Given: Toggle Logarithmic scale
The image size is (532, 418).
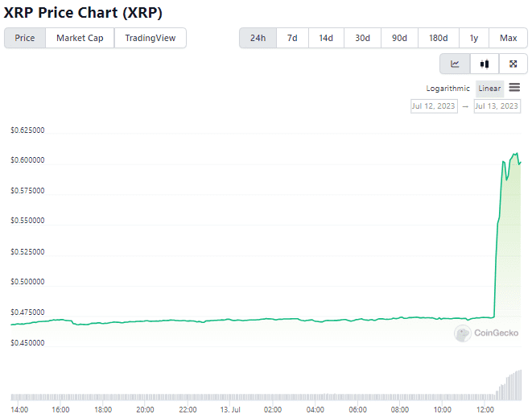Looking at the screenshot, I should (447, 89).
